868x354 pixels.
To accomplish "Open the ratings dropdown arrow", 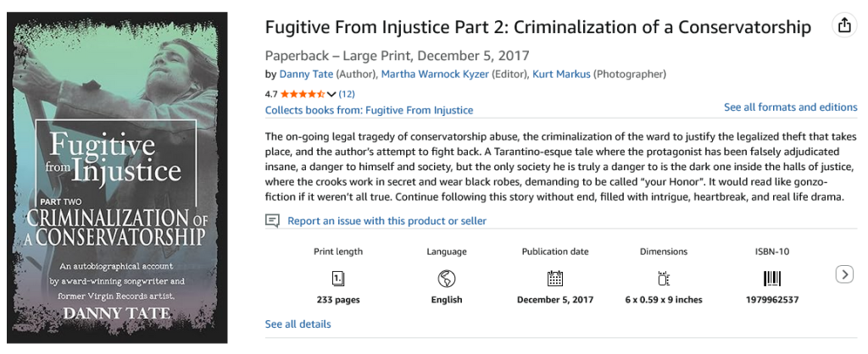I will pos(332,94).
